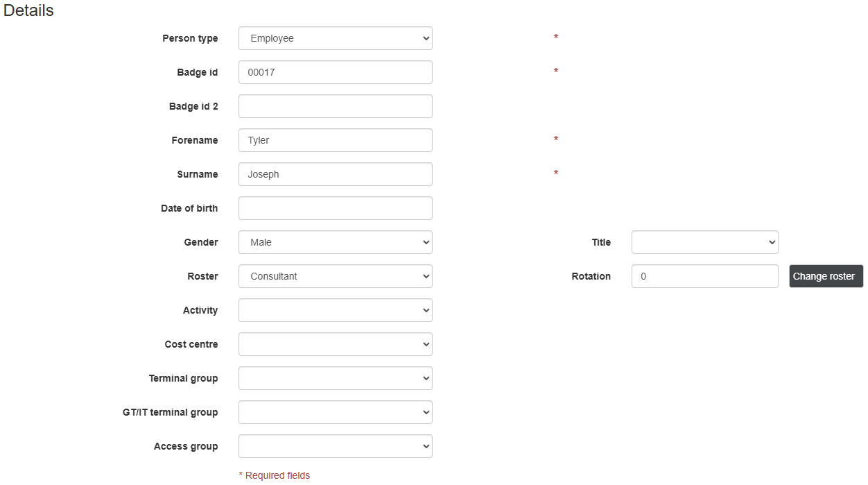The image size is (868, 485).
Task: Click the Change roster button
Action: coord(826,276)
